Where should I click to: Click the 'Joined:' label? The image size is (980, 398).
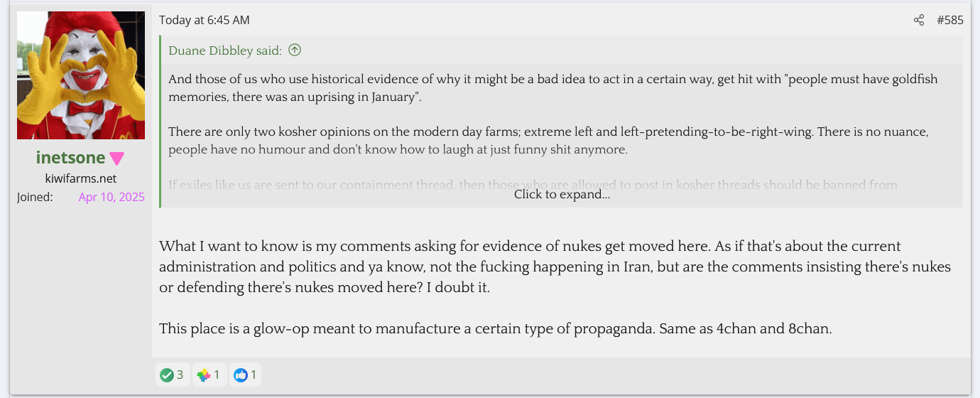[35, 197]
